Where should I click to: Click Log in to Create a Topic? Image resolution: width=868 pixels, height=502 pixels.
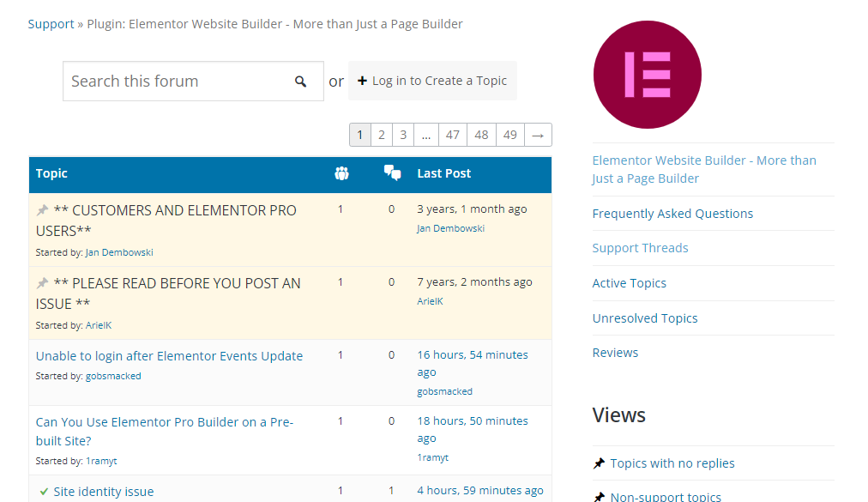coord(432,81)
